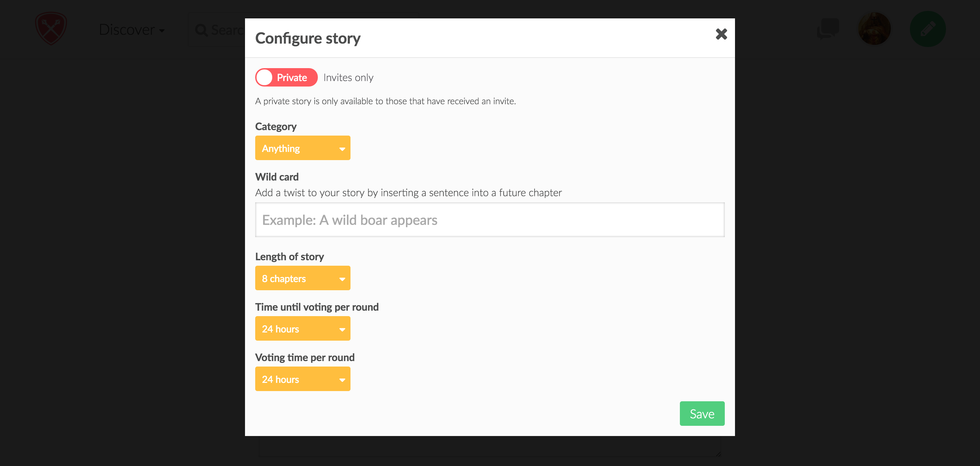Image resolution: width=980 pixels, height=466 pixels.
Task: Open the chat messages icon
Action: coord(828,29)
